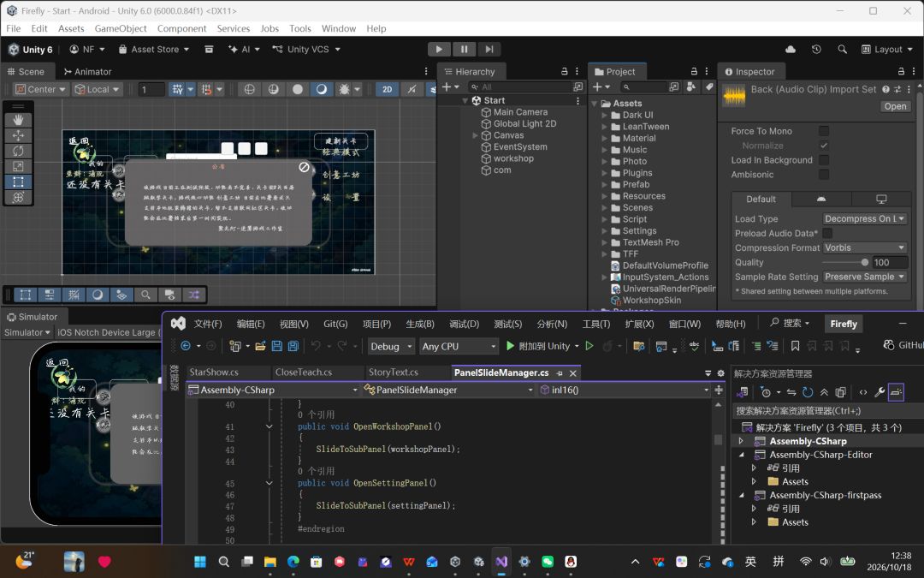Click the Quality value field showing 100
Viewport: 924px width, 578px height.
(x=889, y=263)
